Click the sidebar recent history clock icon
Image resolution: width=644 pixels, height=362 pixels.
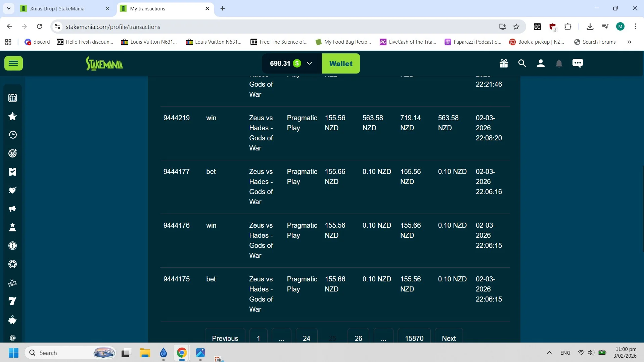pos(13,135)
